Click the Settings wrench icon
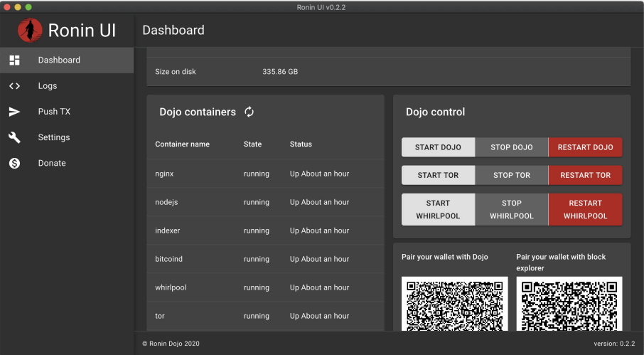The width and height of the screenshot is (644, 355). (x=14, y=137)
